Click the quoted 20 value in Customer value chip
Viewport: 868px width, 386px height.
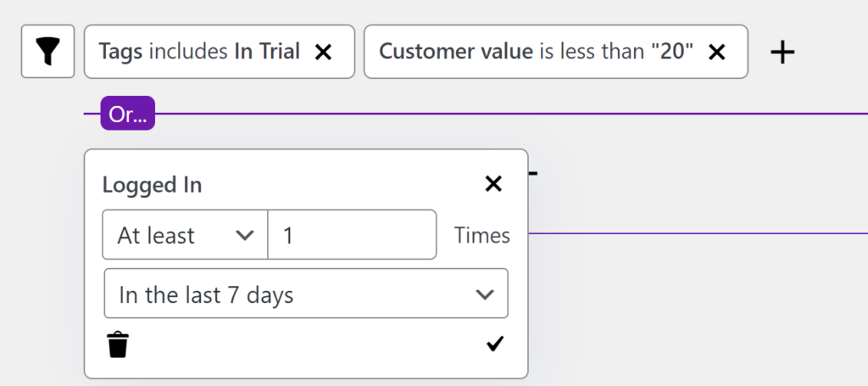click(672, 52)
